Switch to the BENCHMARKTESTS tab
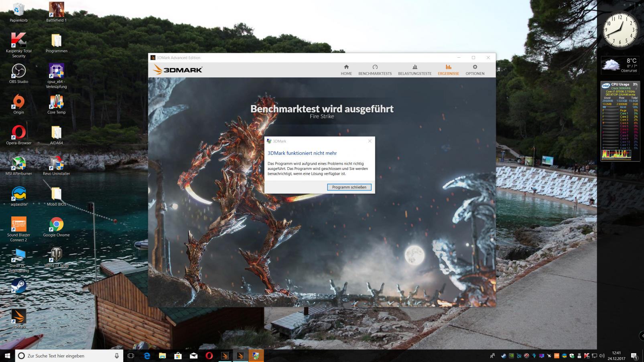Viewport: 644px width, 362px height. [x=375, y=70]
